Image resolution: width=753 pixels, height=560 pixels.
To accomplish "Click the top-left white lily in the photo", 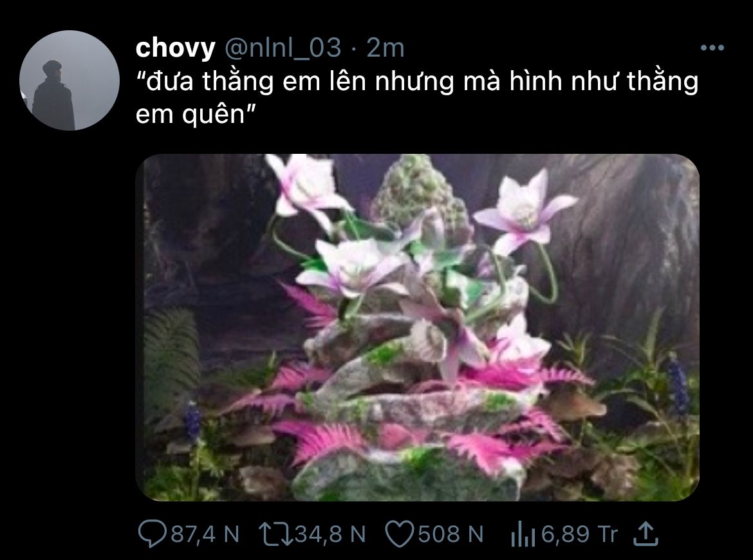I will click(x=308, y=189).
